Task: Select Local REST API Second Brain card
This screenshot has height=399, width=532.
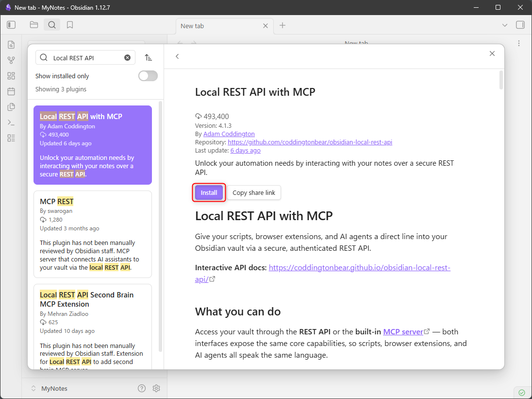Action: click(x=93, y=327)
